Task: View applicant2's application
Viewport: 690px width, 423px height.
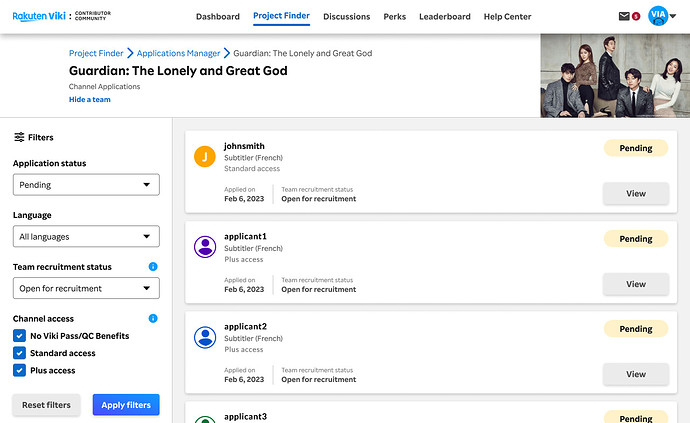Action: tap(636, 374)
